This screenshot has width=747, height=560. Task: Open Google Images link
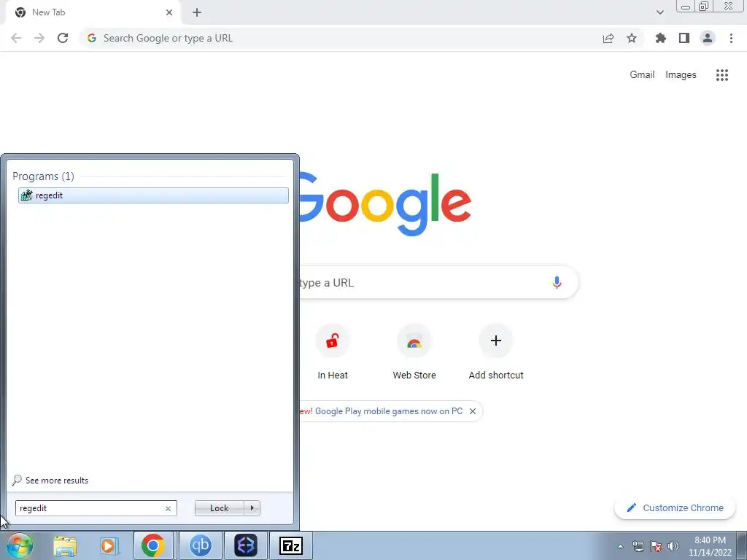[x=681, y=75]
